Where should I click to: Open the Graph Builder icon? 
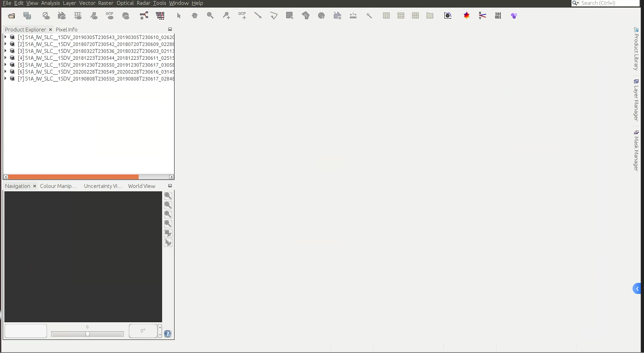click(144, 16)
